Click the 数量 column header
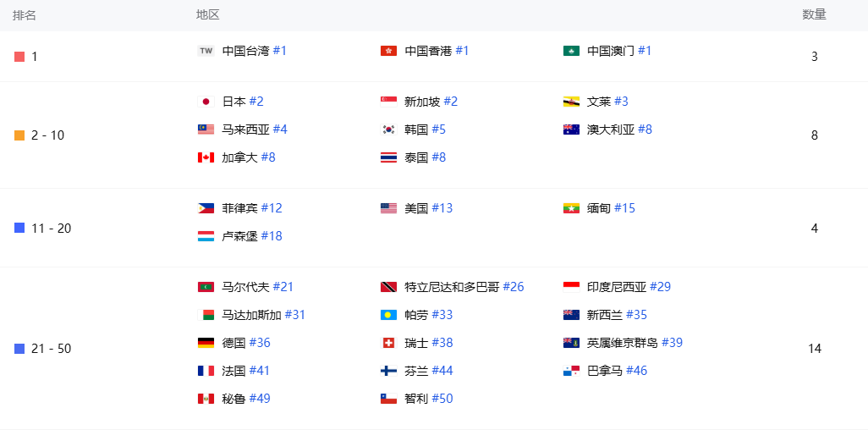 tap(814, 14)
